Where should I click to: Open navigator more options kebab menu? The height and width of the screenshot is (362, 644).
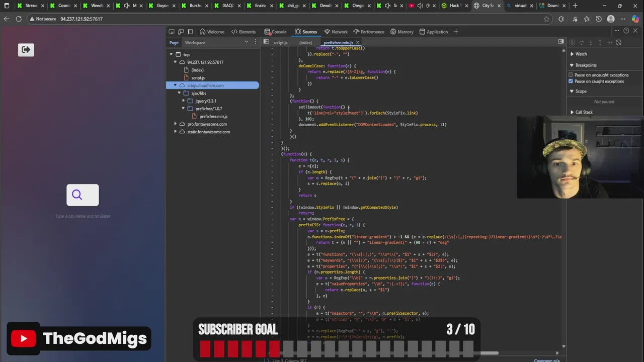[x=255, y=42]
